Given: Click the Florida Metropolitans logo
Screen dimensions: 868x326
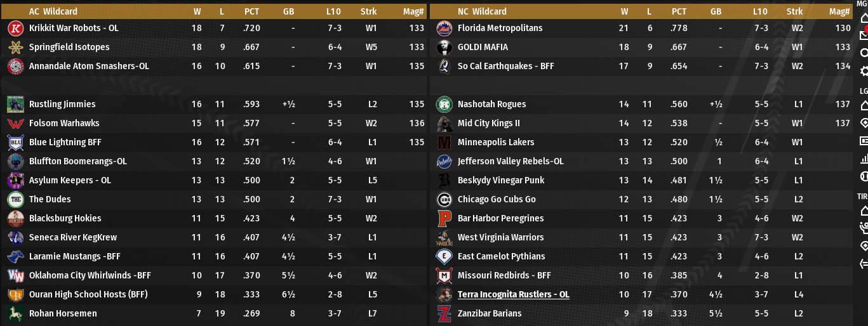Looking at the screenshot, I should tap(444, 29).
